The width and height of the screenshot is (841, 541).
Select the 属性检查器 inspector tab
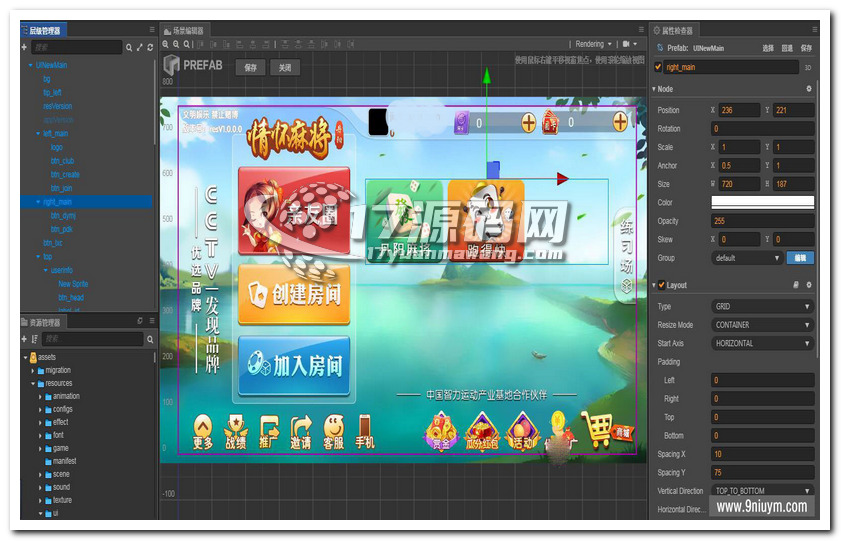pos(674,31)
